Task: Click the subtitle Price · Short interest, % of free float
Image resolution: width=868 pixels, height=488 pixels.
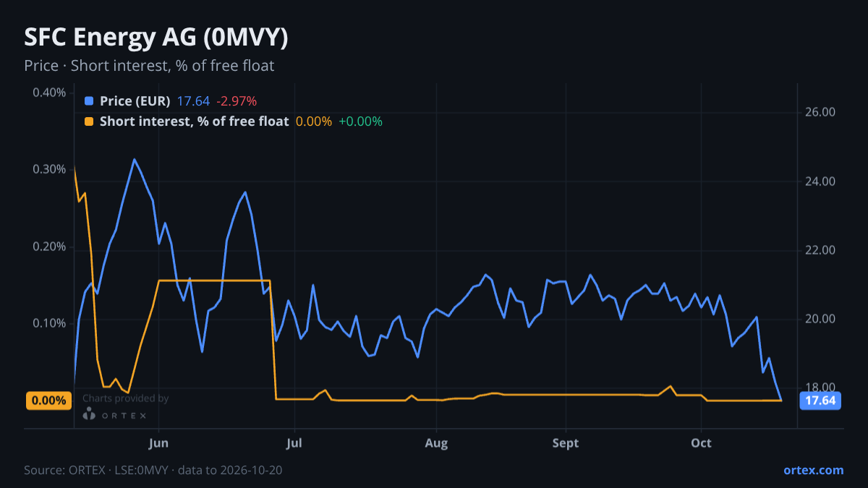Action: point(149,66)
